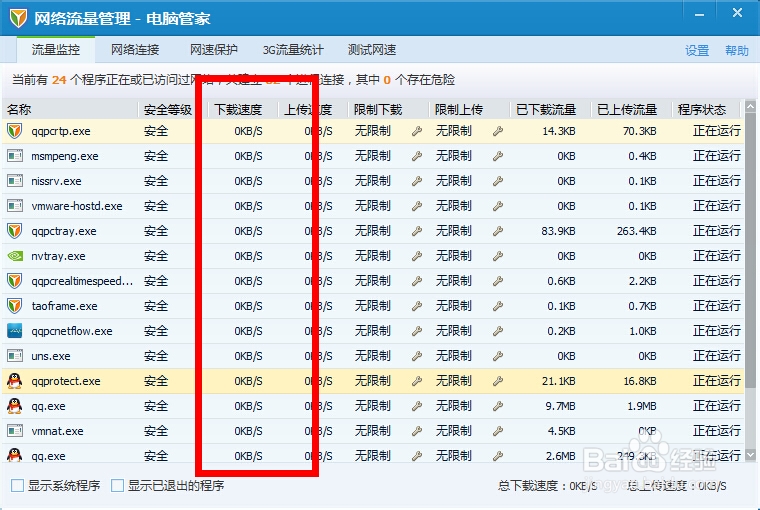Click the qqpctray.exe shield icon
The width and height of the screenshot is (760, 510).
point(15,231)
